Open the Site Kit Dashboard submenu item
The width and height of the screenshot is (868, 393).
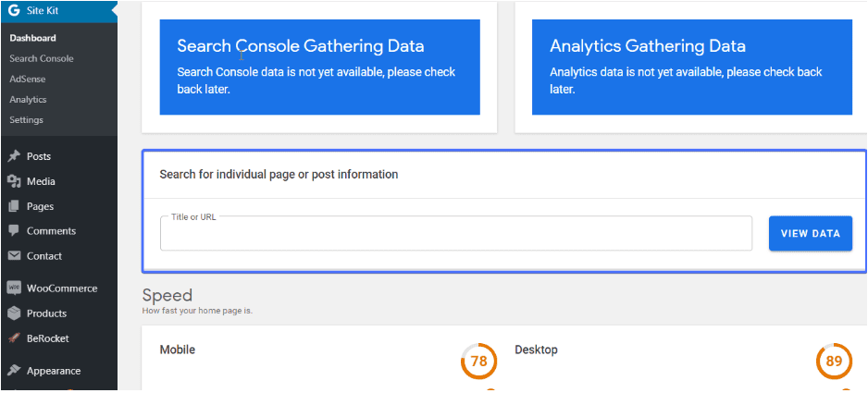(x=32, y=38)
